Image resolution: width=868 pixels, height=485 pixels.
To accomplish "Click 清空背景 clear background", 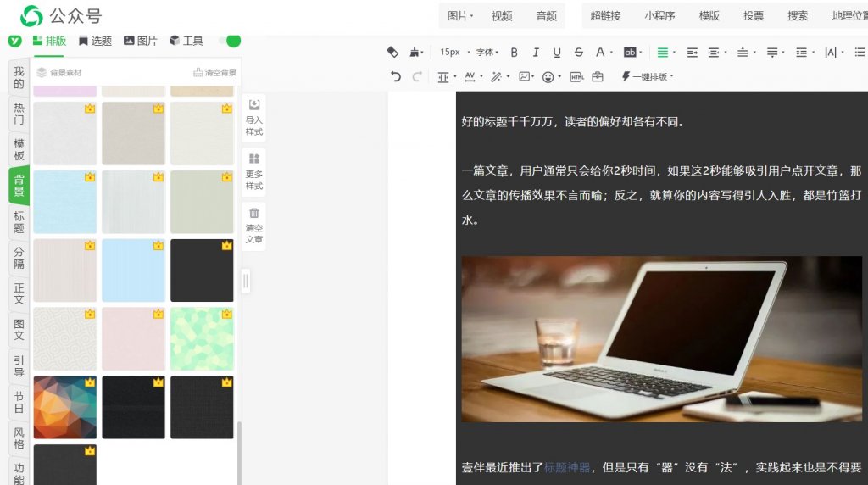I will tap(214, 73).
